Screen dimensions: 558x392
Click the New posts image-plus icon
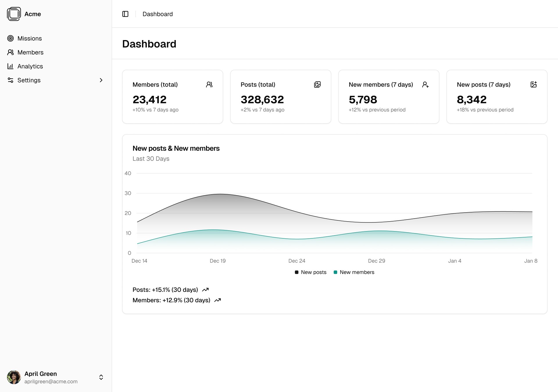(x=534, y=84)
